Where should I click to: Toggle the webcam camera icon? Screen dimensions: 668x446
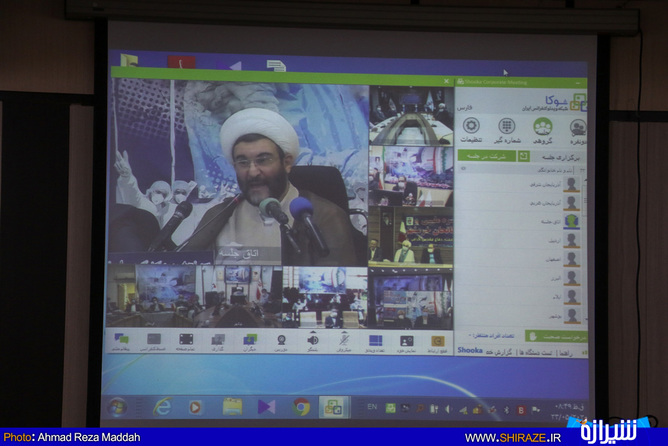coord(281,340)
